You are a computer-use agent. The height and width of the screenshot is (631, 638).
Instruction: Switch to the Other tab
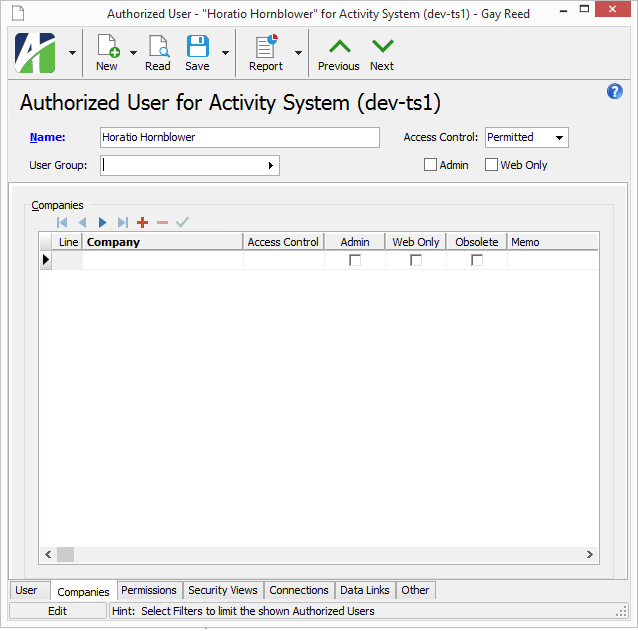click(x=415, y=590)
